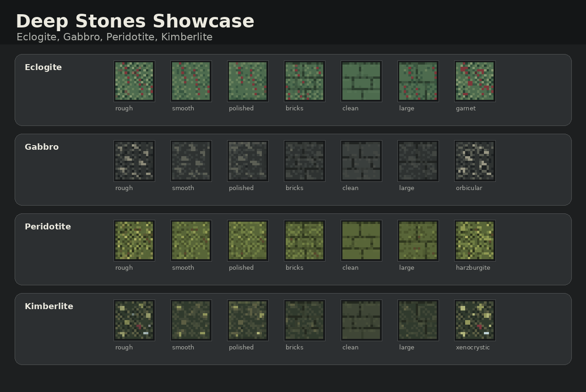
Task: Select the Gabbro clean bricks tile
Action: tap(361, 161)
